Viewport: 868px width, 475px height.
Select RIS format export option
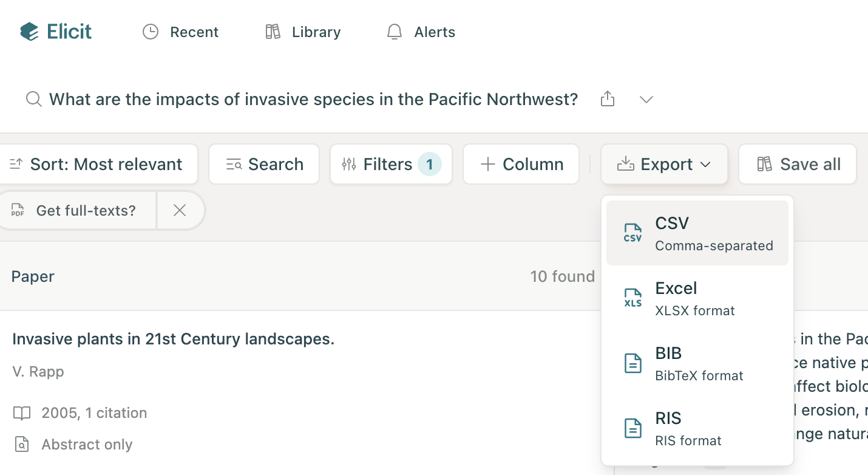click(697, 428)
